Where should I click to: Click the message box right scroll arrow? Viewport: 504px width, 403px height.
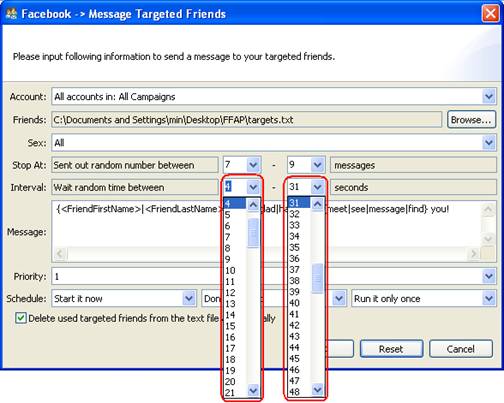473,254
